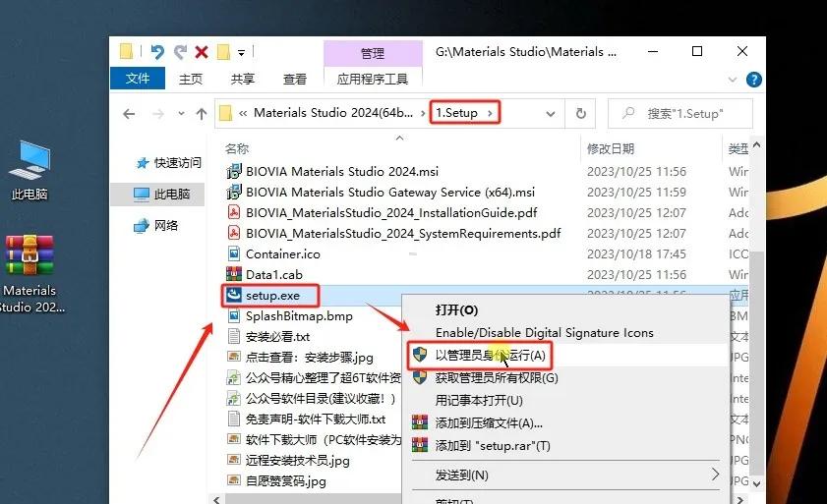Image resolution: width=827 pixels, height=504 pixels.
Task: Select 网络 in navigation pane
Action: click(x=156, y=226)
